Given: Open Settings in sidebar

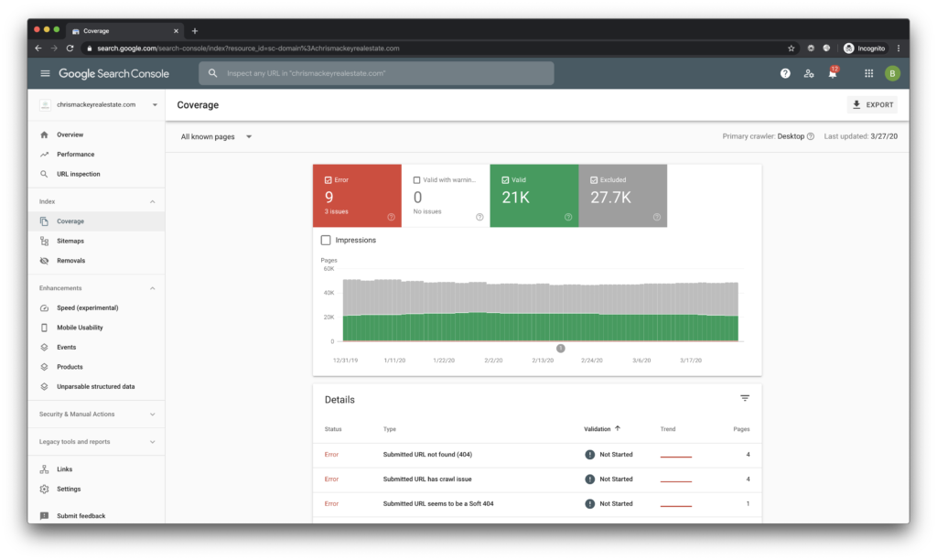Looking at the screenshot, I should click(x=96, y=490).
